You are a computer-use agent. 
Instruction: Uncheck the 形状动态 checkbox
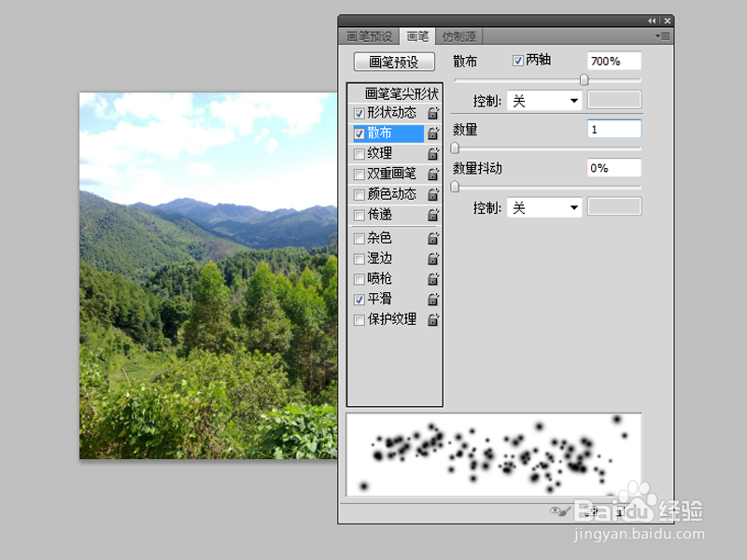[x=359, y=113]
